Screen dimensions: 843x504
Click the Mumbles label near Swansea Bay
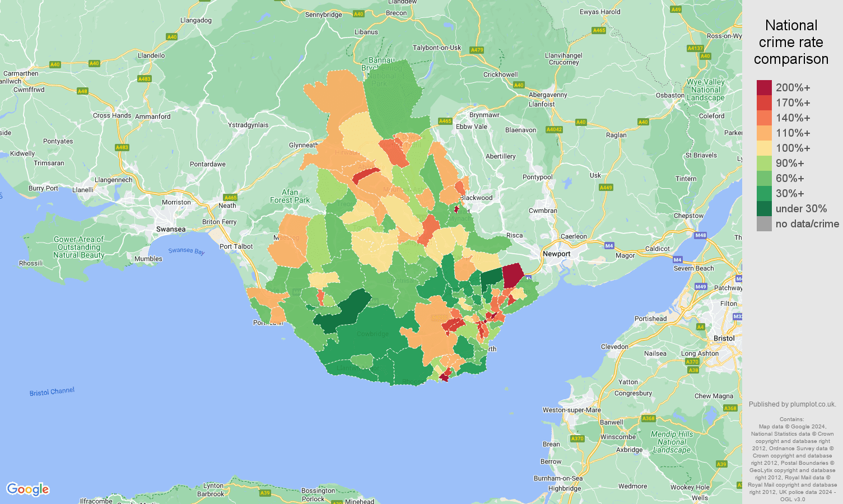[x=148, y=259]
